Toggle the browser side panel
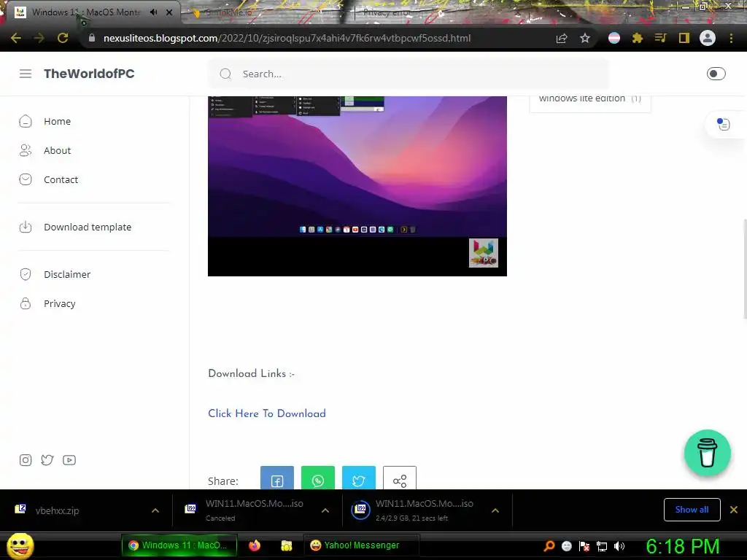This screenshot has width=747, height=560. click(x=684, y=38)
